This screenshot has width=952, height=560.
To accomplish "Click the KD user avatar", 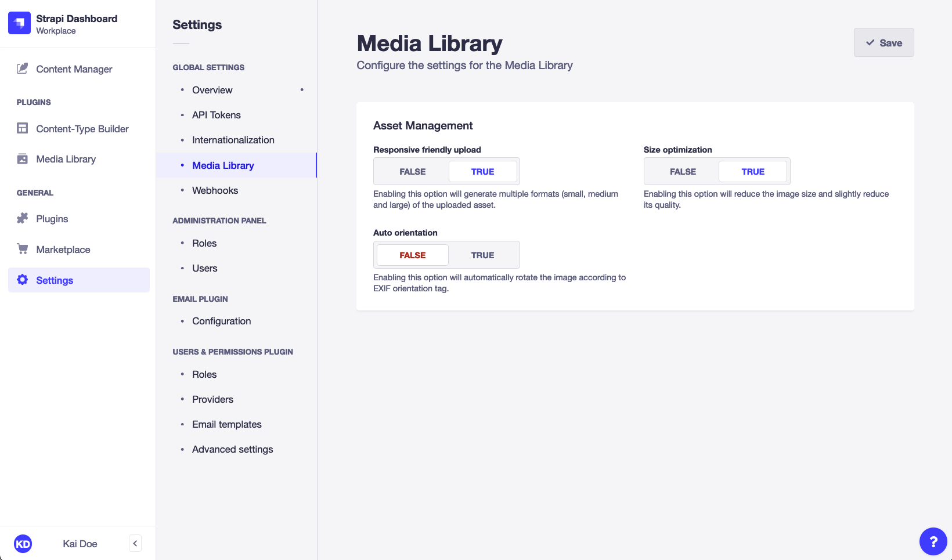I will pyautogui.click(x=23, y=543).
